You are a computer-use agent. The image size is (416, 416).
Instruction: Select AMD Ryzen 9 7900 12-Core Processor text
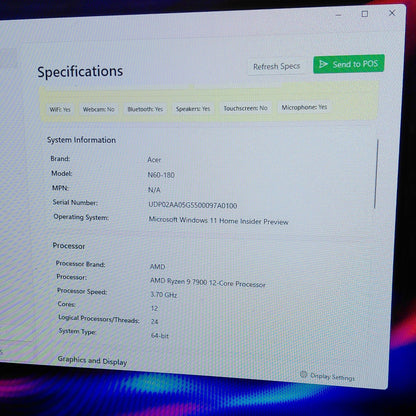pyautogui.click(x=208, y=282)
